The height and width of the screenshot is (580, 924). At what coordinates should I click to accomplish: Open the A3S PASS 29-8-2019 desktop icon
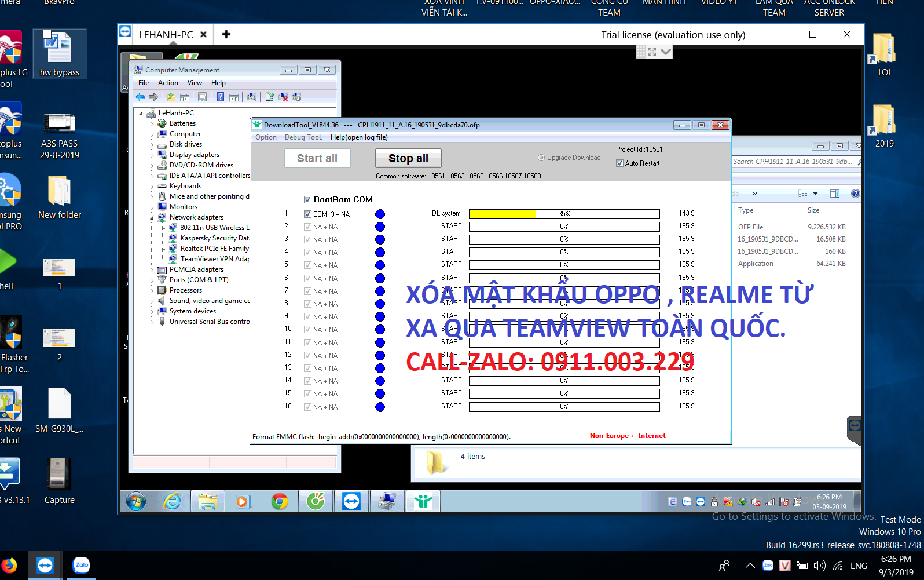(60, 134)
